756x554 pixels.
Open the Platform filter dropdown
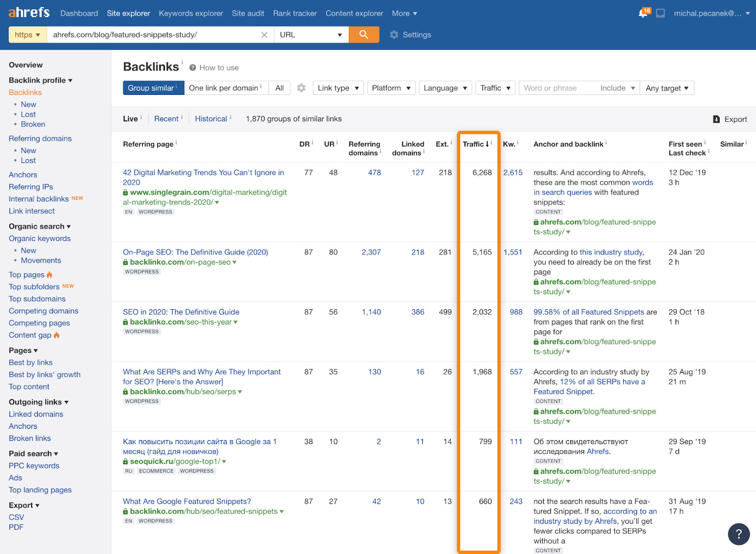click(x=391, y=87)
